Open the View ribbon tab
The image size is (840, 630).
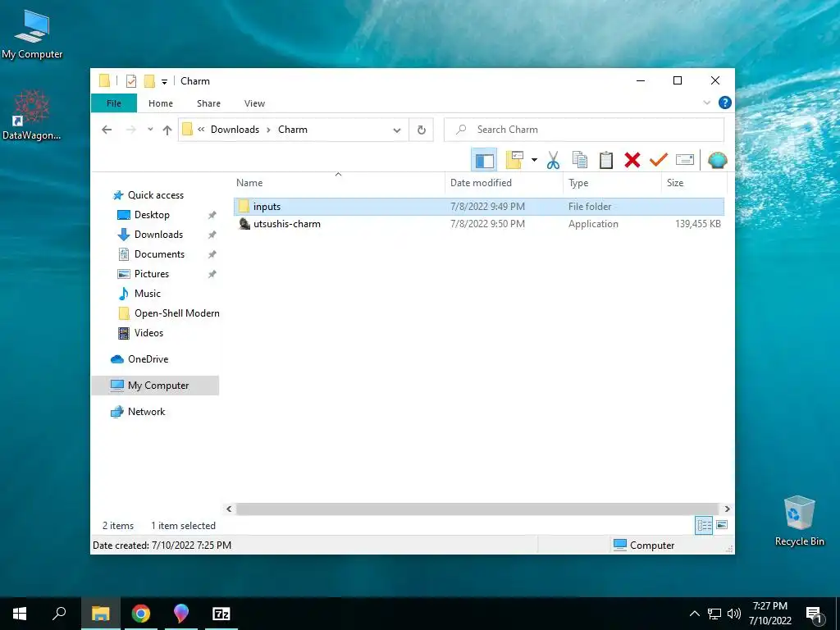[x=254, y=103]
